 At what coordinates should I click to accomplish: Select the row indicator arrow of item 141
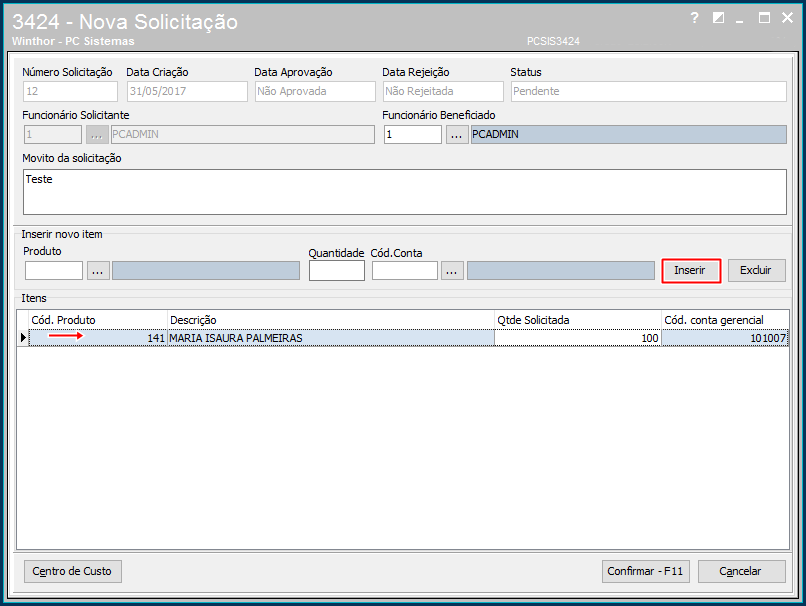(23, 338)
